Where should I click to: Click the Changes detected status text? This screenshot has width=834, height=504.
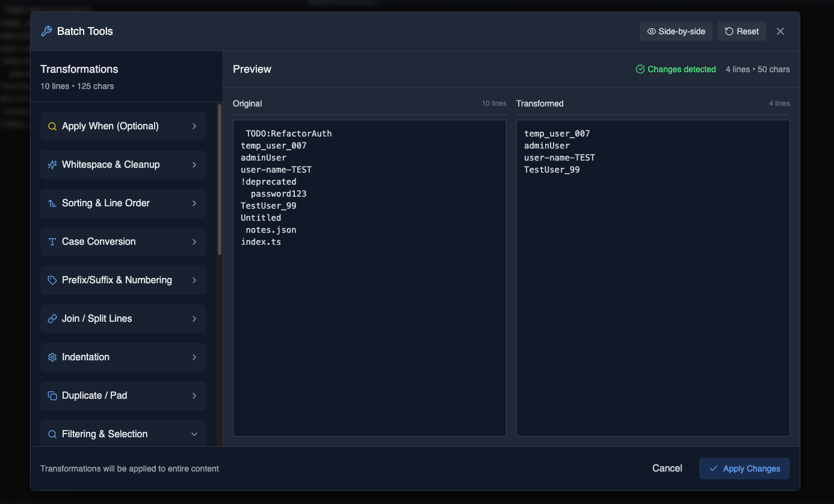coord(682,69)
